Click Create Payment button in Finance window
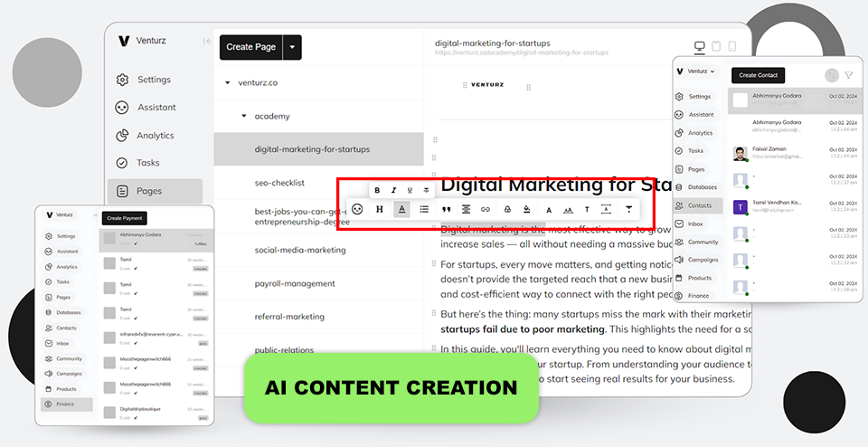This screenshot has height=447, width=868. pos(125,218)
